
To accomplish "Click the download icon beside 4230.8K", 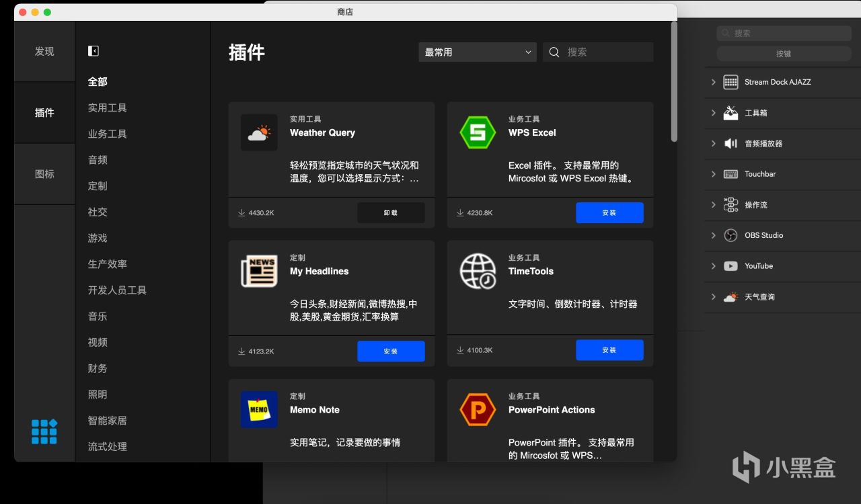I will tap(460, 213).
